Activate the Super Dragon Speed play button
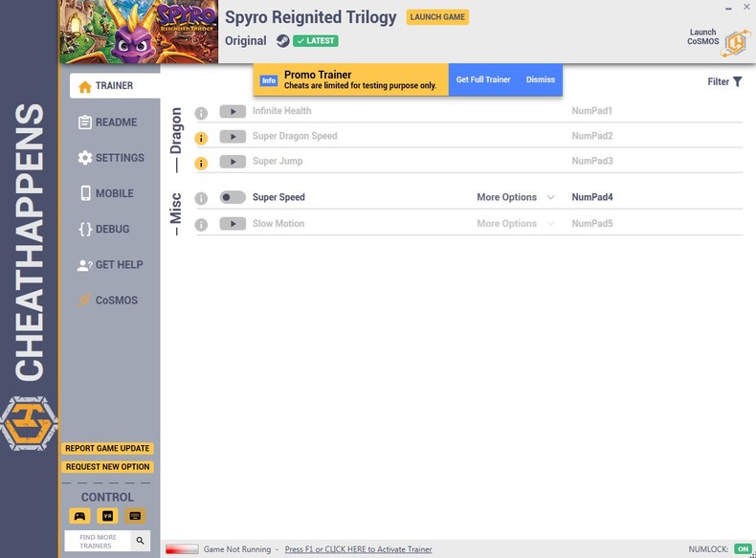 click(x=233, y=137)
